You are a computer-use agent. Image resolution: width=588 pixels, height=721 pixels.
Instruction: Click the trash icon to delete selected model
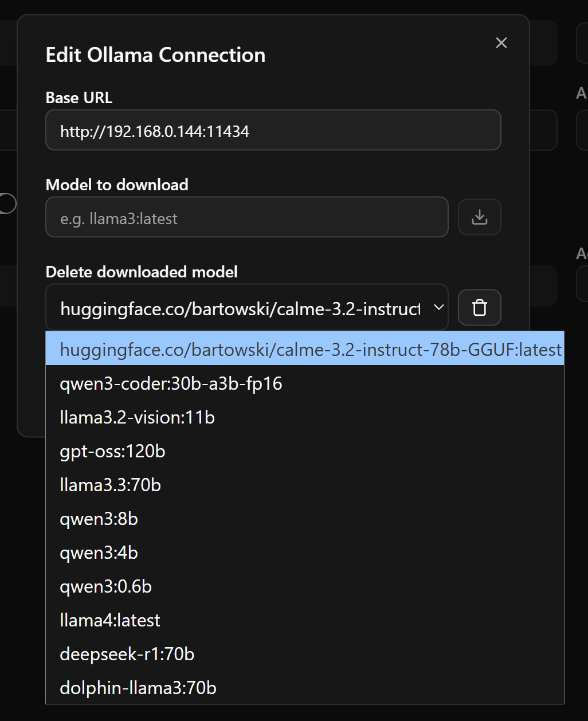479,308
